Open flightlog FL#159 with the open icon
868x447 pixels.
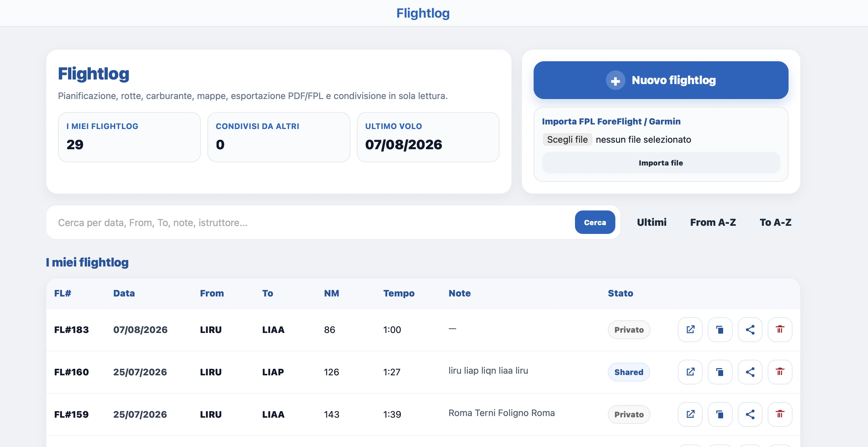690,414
